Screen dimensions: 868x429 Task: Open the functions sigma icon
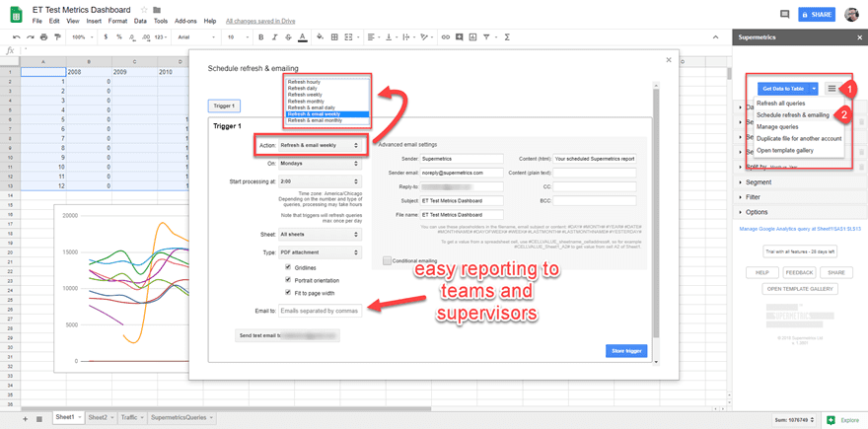coord(507,37)
